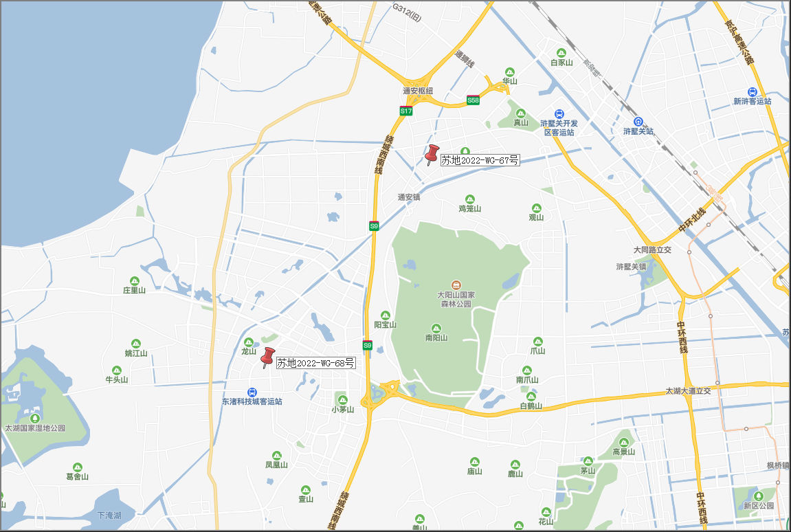Click the S17 highway shield

pos(406,111)
